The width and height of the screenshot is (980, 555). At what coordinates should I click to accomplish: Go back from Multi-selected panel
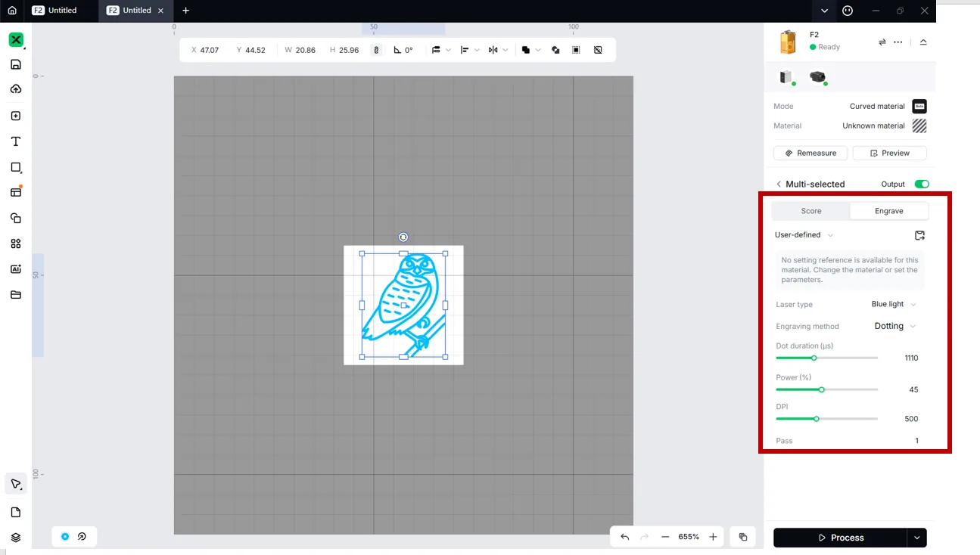[x=779, y=184]
